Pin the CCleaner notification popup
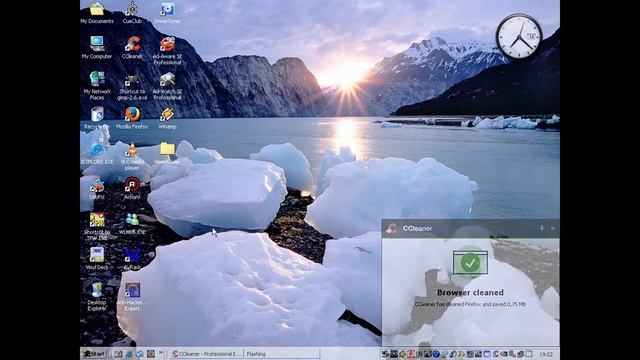This screenshot has height=360, width=640. (542, 228)
